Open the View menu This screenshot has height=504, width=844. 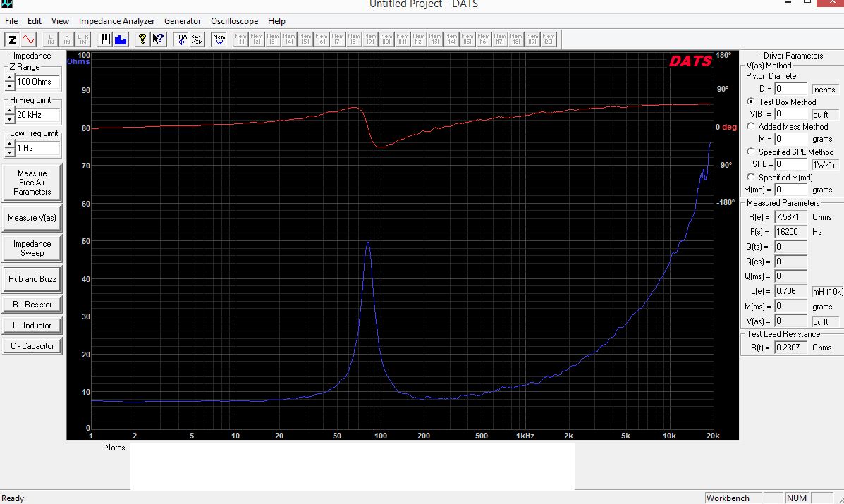pyautogui.click(x=60, y=21)
